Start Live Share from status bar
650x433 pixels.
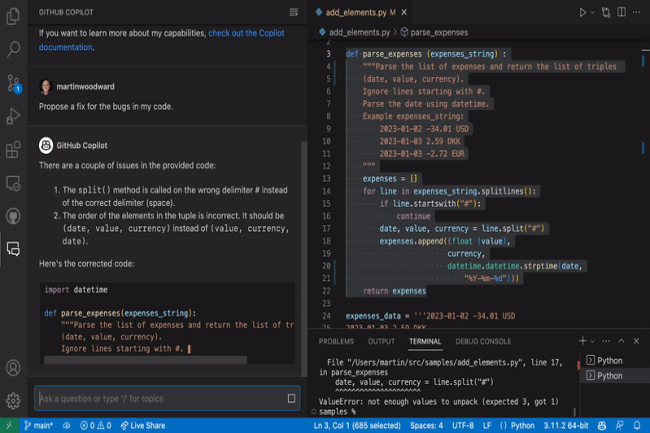143,426
